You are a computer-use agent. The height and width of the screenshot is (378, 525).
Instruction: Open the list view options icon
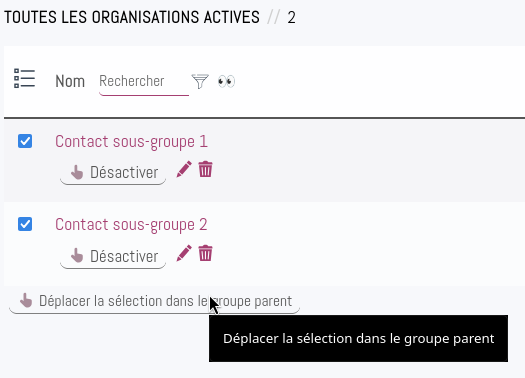(x=24, y=79)
